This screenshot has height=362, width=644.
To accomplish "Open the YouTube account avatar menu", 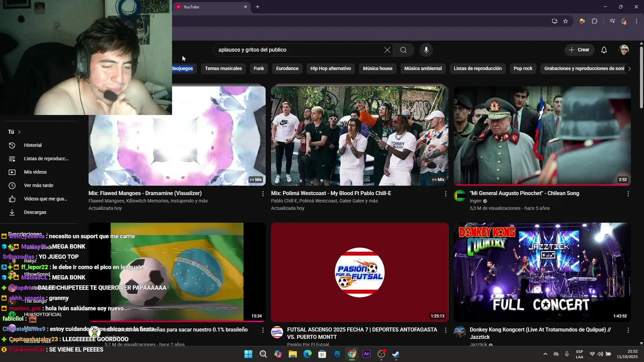I will coord(624,50).
